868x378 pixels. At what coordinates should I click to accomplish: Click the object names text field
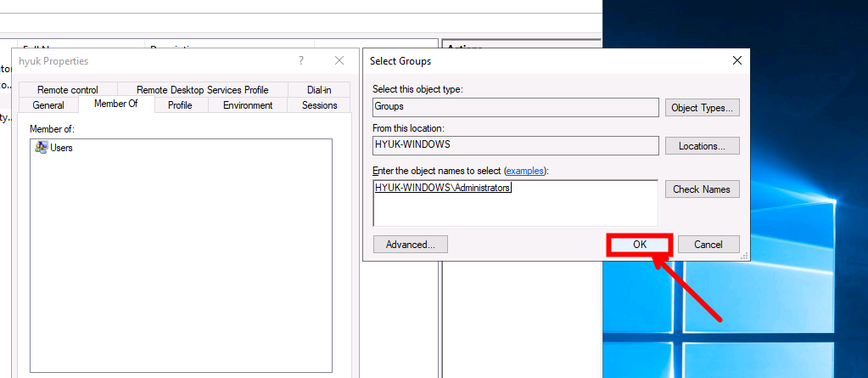click(x=516, y=203)
